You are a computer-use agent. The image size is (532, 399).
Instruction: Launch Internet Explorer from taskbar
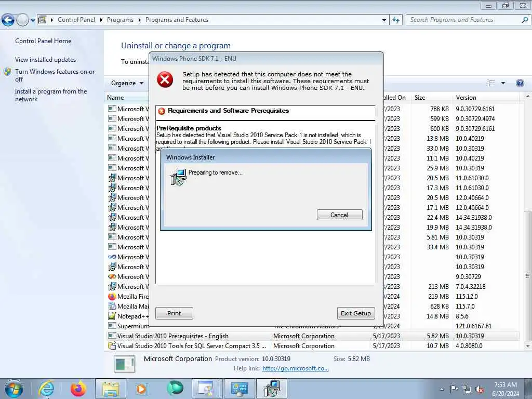click(46, 389)
